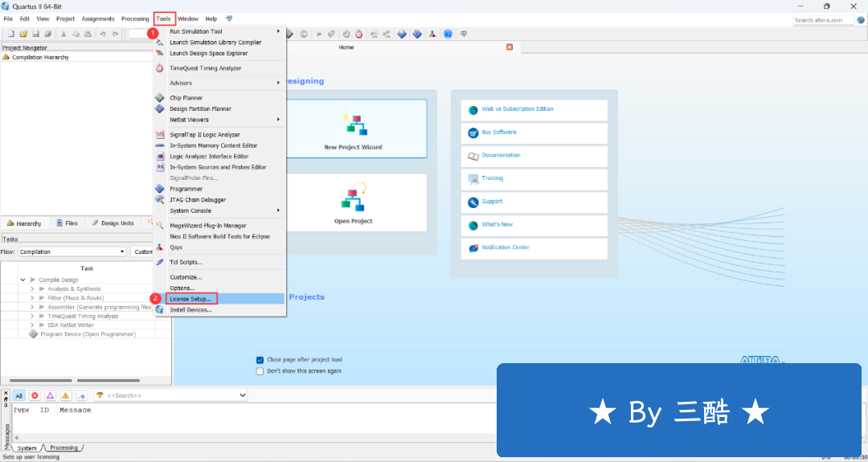This screenshot has width=868, height=462.
Task: Click the blue Help toolbar icon
Action: pos(448,34)
